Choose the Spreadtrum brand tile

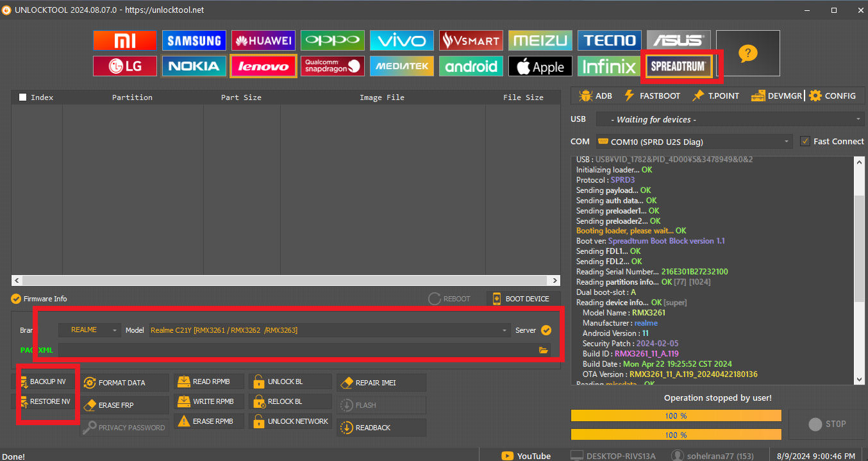(x=678, y=66)
